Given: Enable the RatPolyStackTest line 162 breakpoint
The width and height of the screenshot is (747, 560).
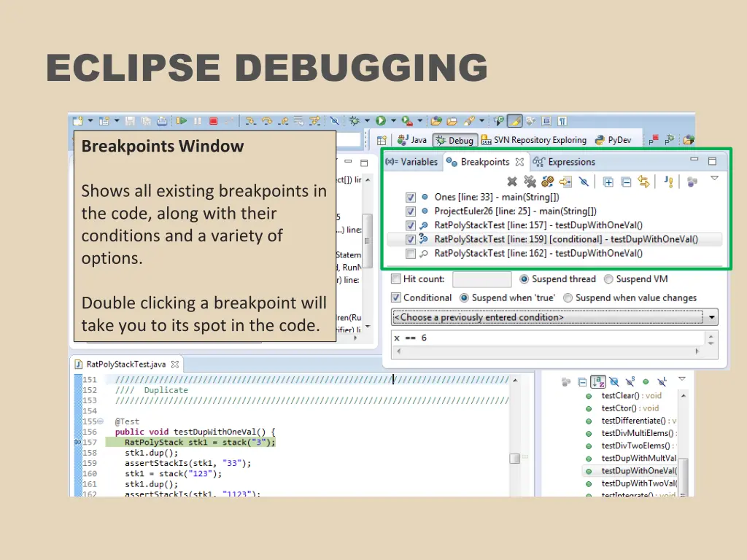Looking at the screenshot, I should tap(411, 254).
